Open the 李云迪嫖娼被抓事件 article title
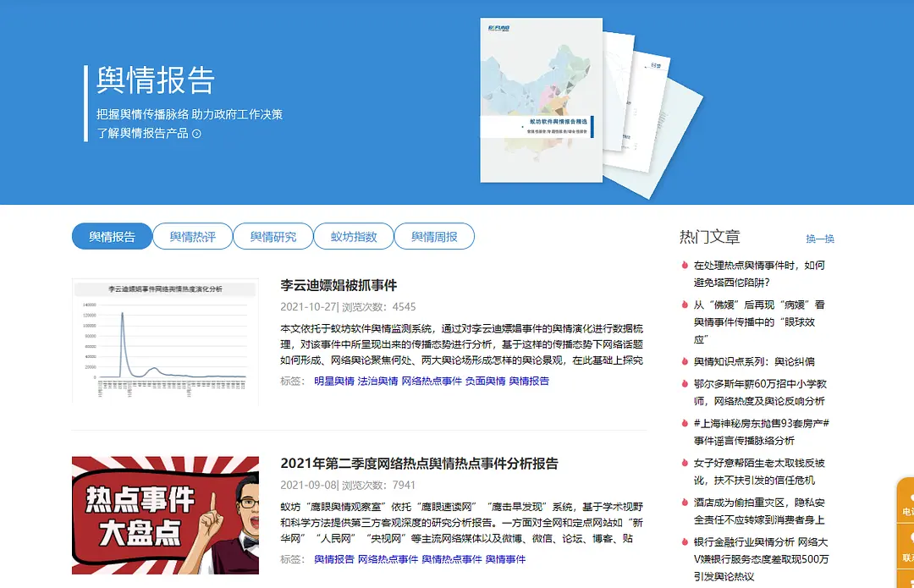 (339, 285)
